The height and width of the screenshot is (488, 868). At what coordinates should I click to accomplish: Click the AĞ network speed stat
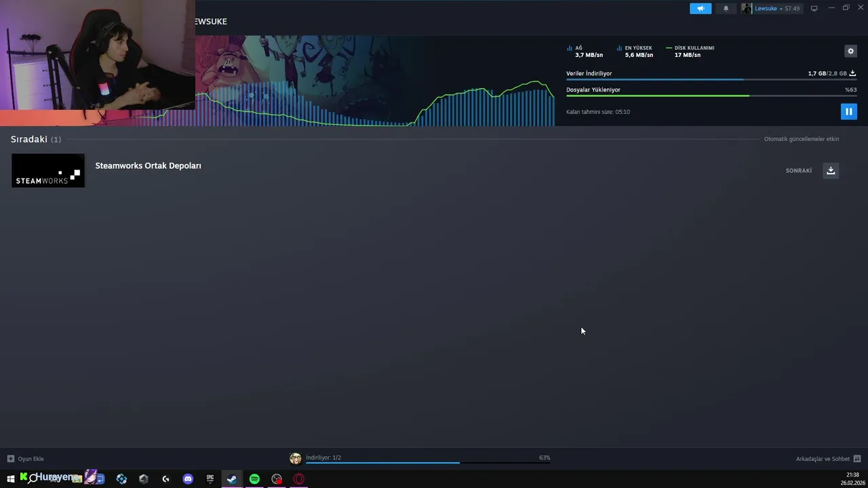pos(585,52)
